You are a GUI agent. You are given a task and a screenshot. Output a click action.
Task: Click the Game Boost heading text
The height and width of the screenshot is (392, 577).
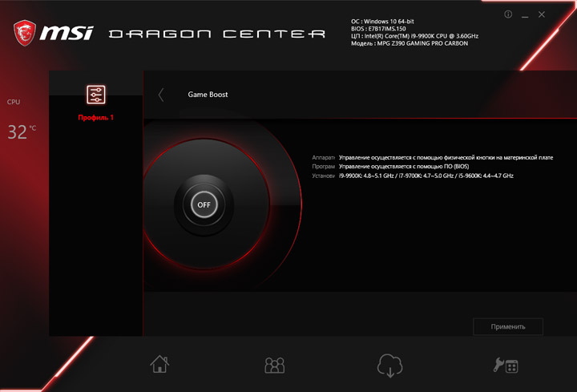208,95
